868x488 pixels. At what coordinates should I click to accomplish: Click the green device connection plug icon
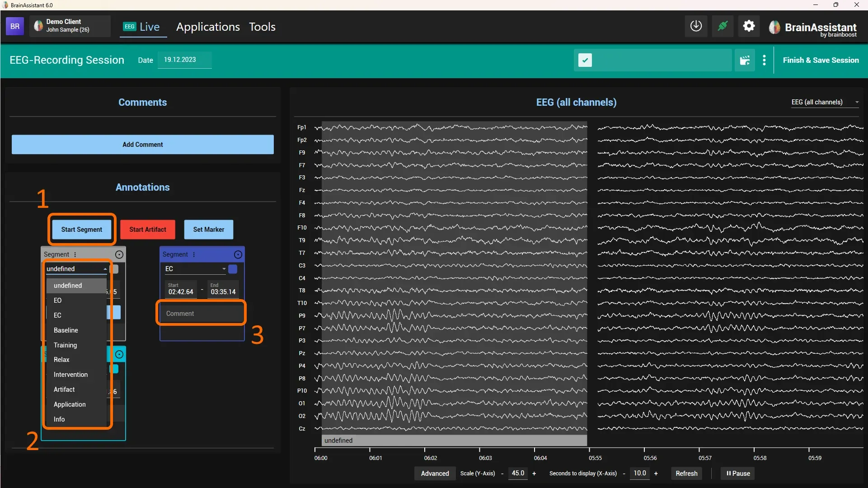tap(723, 26)
